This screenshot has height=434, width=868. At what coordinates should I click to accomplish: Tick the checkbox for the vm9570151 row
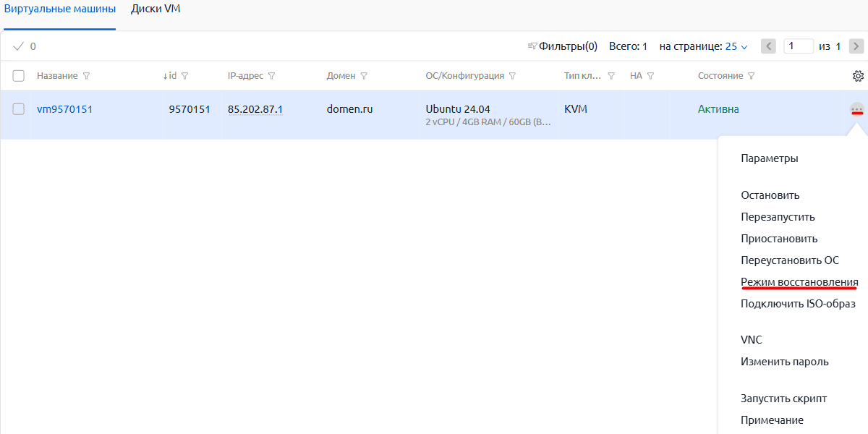(19, 109)
